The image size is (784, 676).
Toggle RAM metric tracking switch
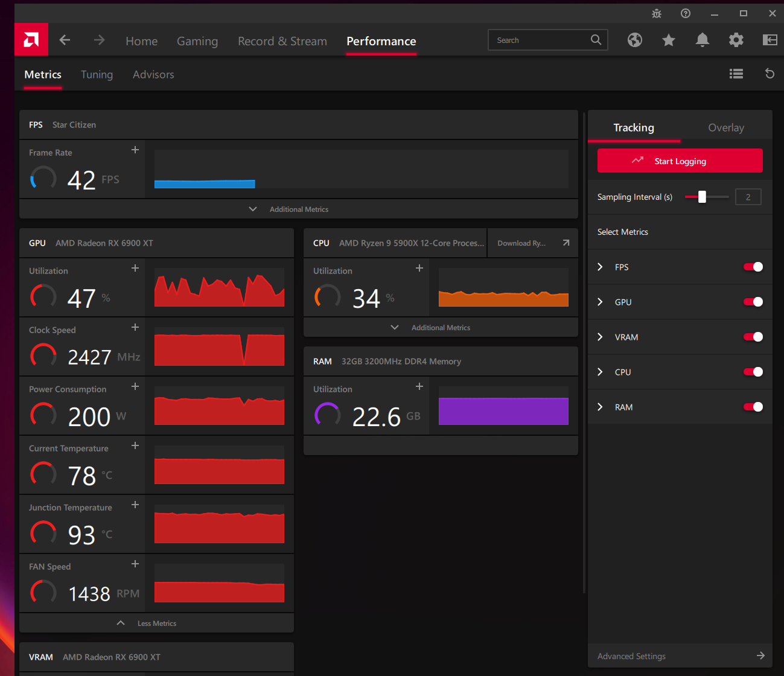pyautogui.click(x=753, y=407)
